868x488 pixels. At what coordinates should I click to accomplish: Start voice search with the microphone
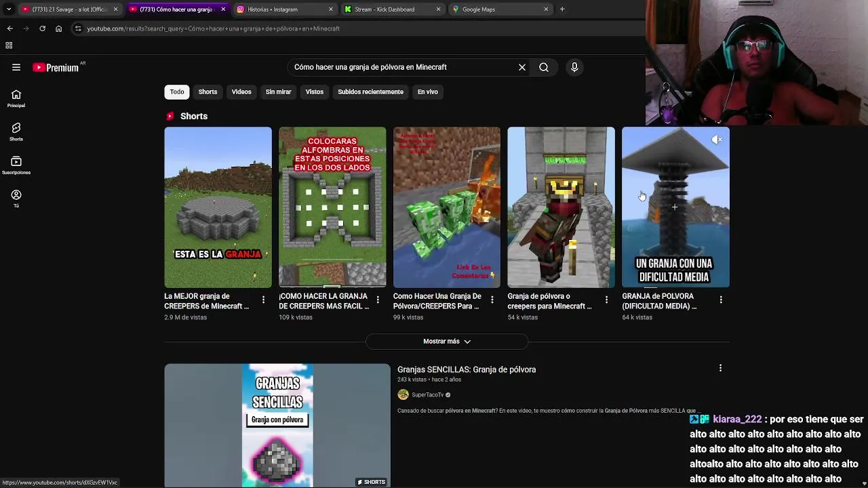tap(574, 67)
